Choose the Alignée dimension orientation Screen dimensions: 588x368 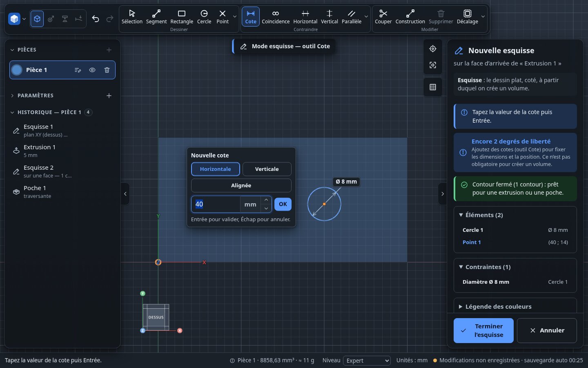241,185
